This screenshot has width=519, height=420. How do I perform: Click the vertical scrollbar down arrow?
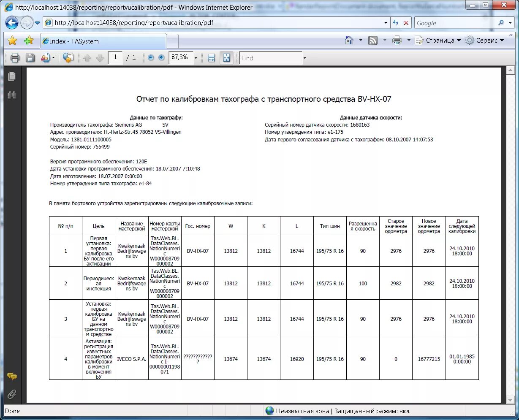[510, 400]
